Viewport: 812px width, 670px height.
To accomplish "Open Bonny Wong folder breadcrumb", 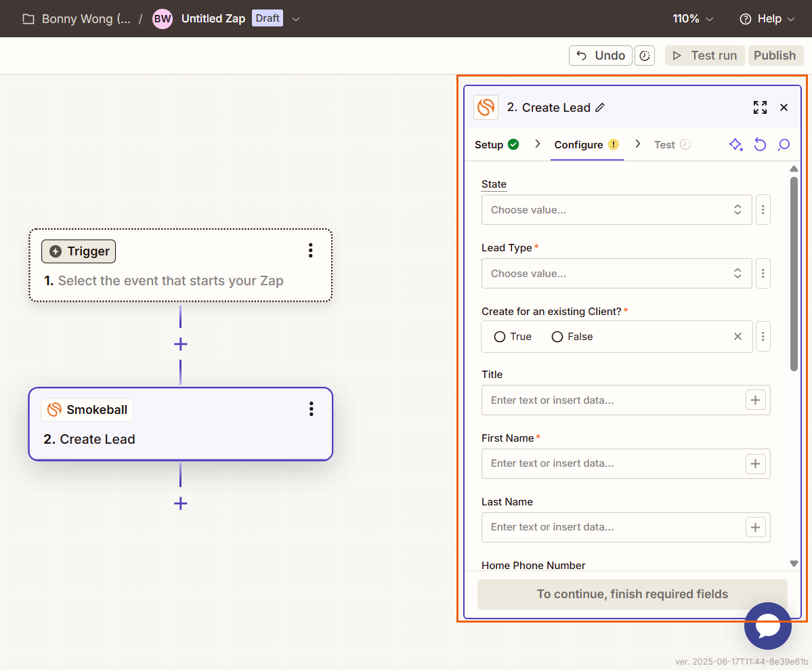I will tap(86, 19).
